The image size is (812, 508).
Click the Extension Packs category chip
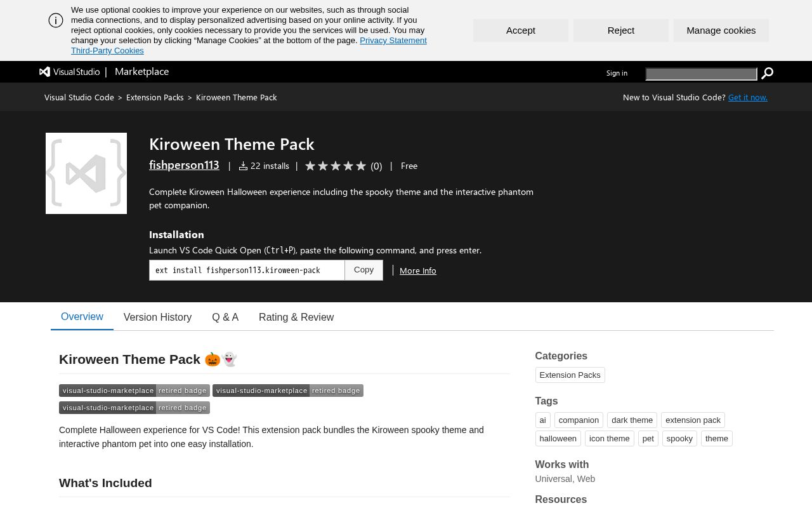(570, 375)
